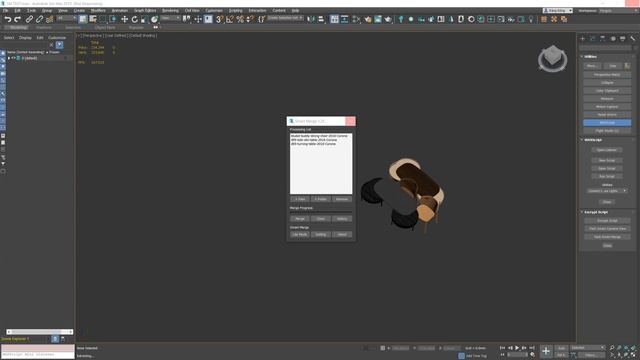Click the Modeling ribbon tab

18,28
